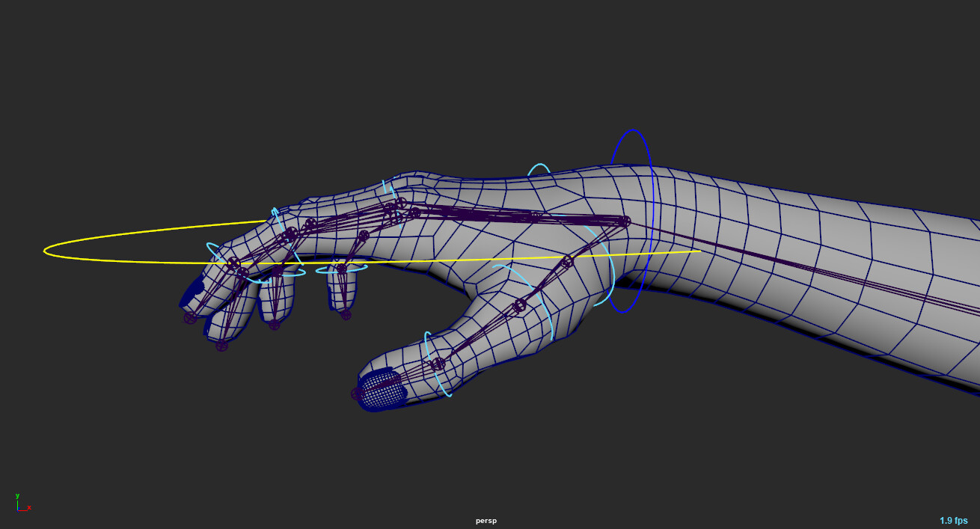
Task: Click the tip joint of the separated curled finger
Action: pos(346,314)
